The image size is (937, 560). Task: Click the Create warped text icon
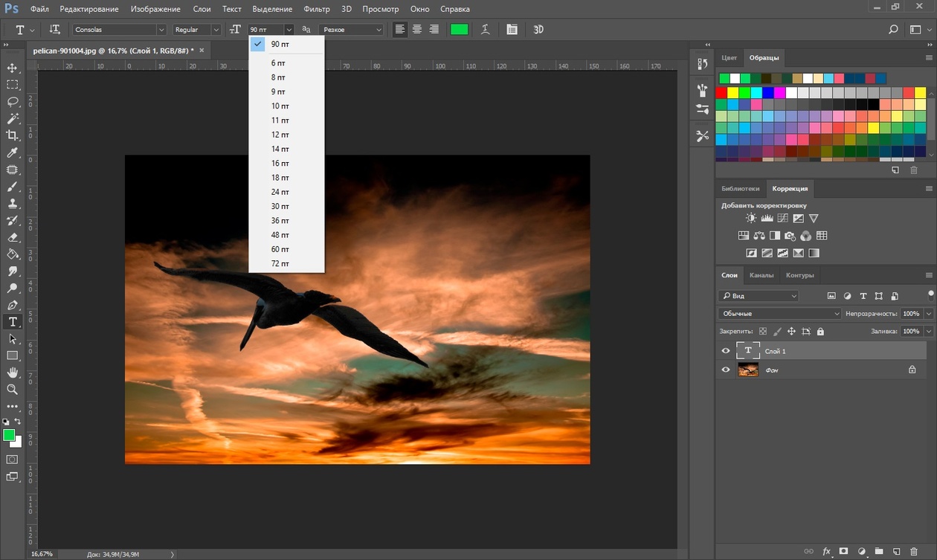486,30
